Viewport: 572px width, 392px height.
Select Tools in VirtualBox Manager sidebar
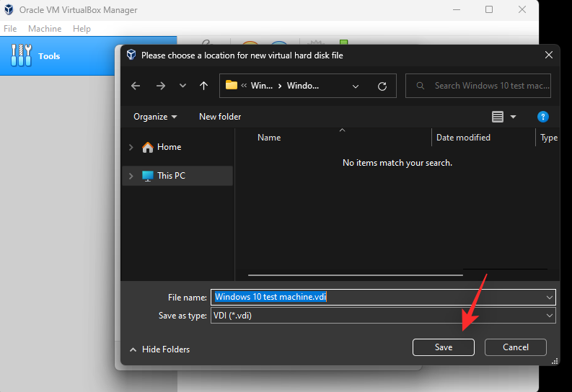click(x=58, y=55)
